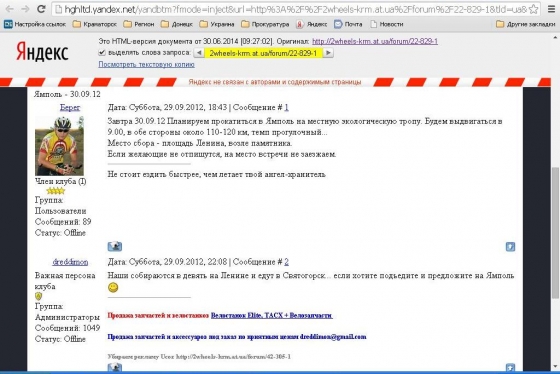Click profile icon under message 2

(115, 367)
